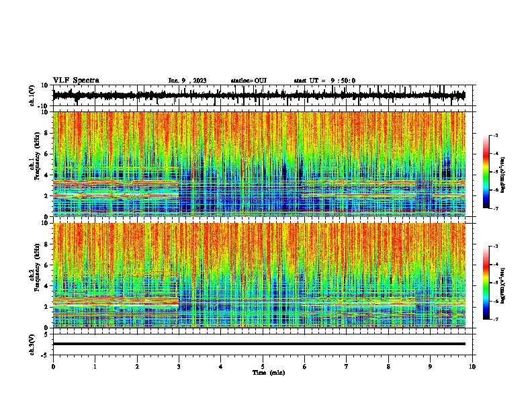Screen dimensions: 532x411
Task: Click the "Time (min)" axis title
Action: coord(269,373)
